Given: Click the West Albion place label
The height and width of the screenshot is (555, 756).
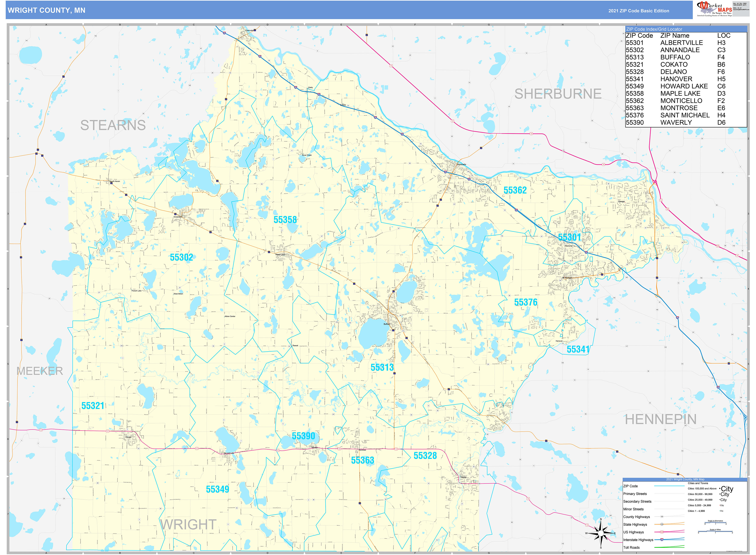Looking at the screenshot, I should 178,294.
